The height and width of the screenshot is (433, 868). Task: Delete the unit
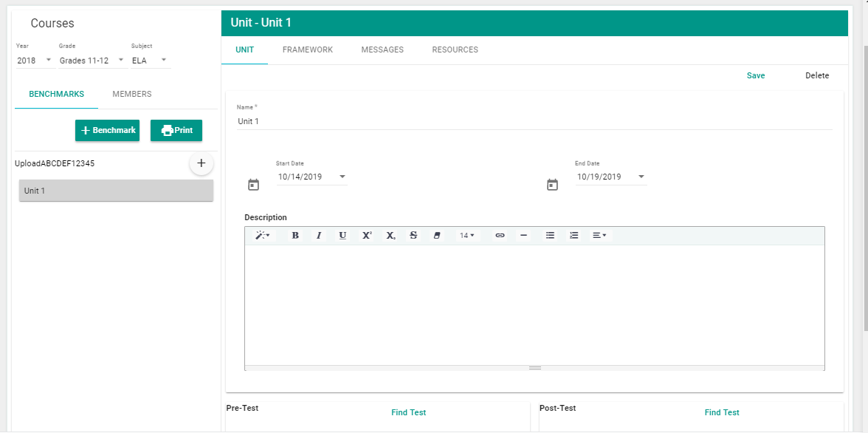coord(817,76)
